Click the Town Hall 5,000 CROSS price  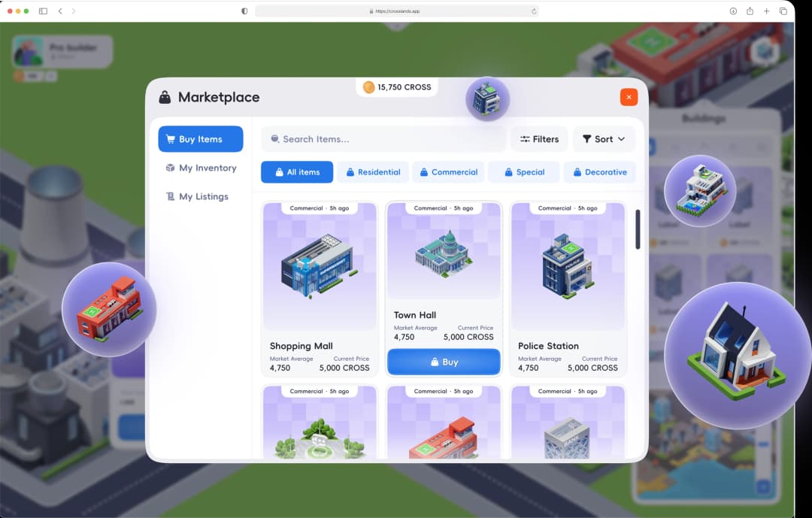click(x=468, y=337)
